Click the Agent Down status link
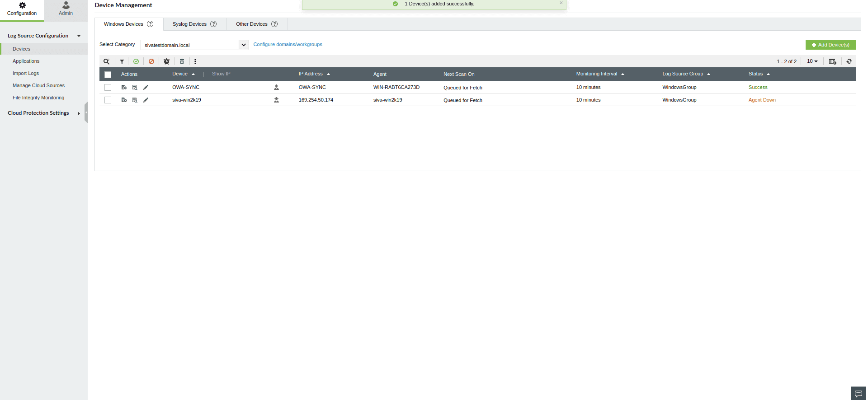The width and height of the screenshot is (868, 401). coord(762,100)
